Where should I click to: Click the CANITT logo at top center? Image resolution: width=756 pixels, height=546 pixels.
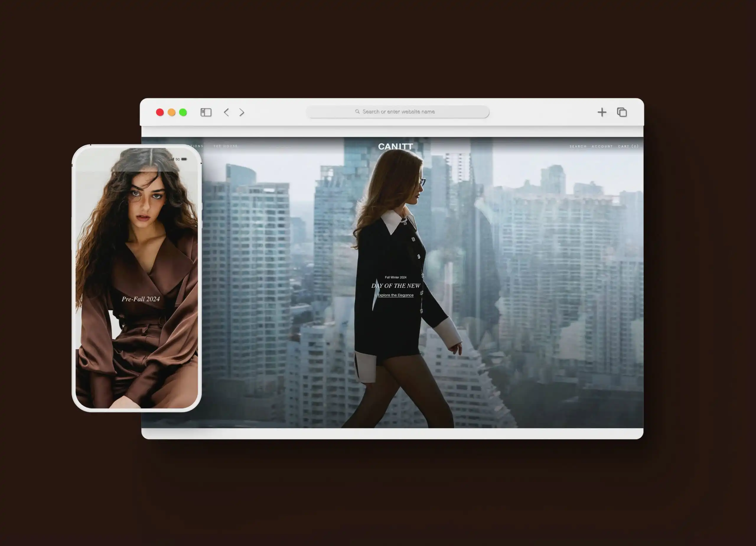[x=395, y=147]
